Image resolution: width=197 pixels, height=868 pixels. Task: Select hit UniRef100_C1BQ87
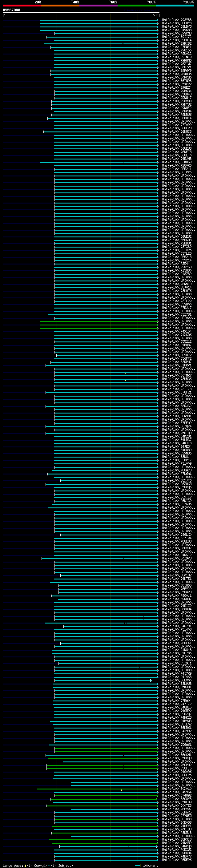pyautogui.click(x=177, y=345)
